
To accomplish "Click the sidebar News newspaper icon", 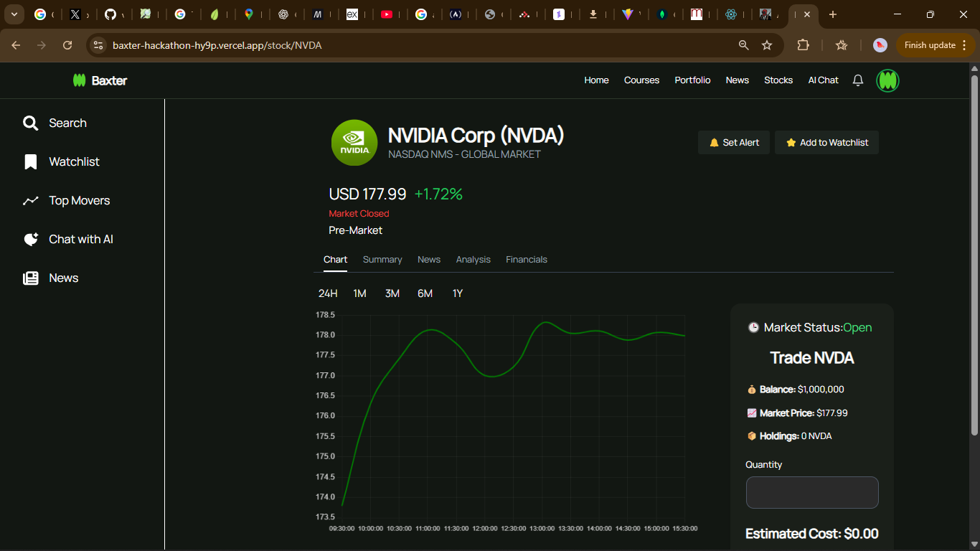I will (x=30, y=278).
